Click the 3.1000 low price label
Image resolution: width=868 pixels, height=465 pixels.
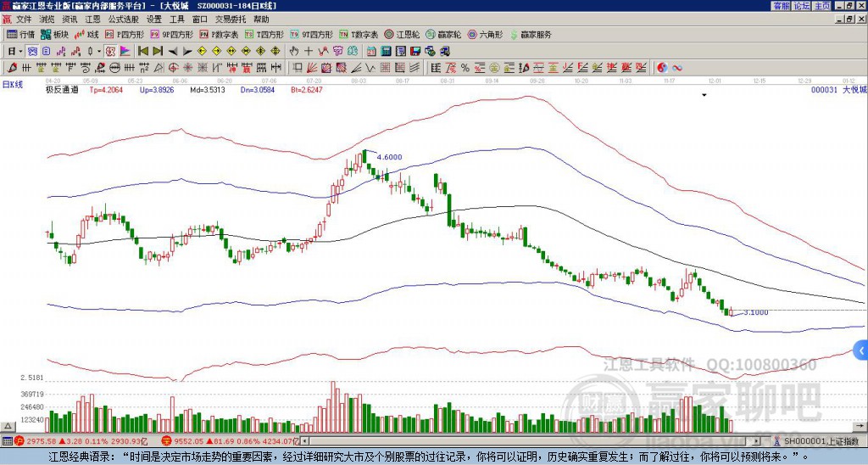755,312
